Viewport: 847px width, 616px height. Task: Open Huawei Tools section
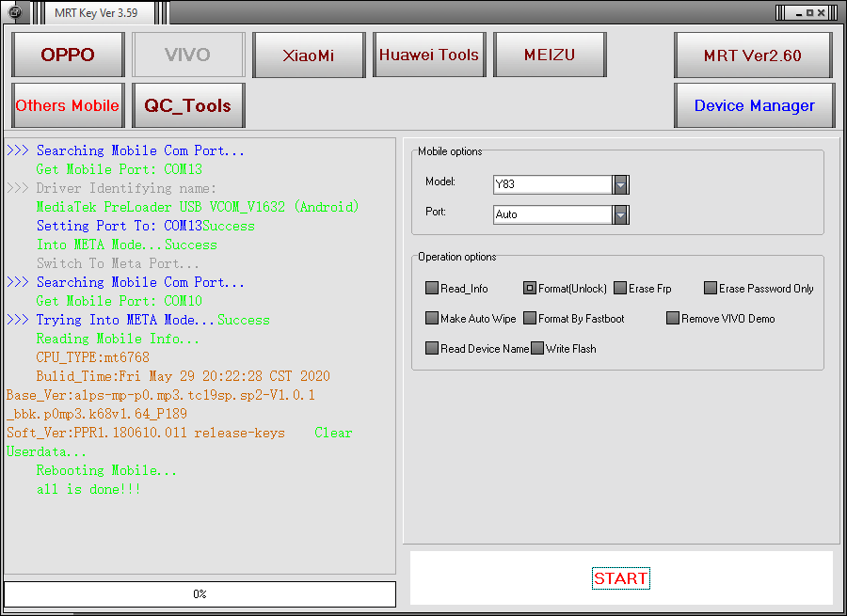pyautogui.click(x=429, y=55)
